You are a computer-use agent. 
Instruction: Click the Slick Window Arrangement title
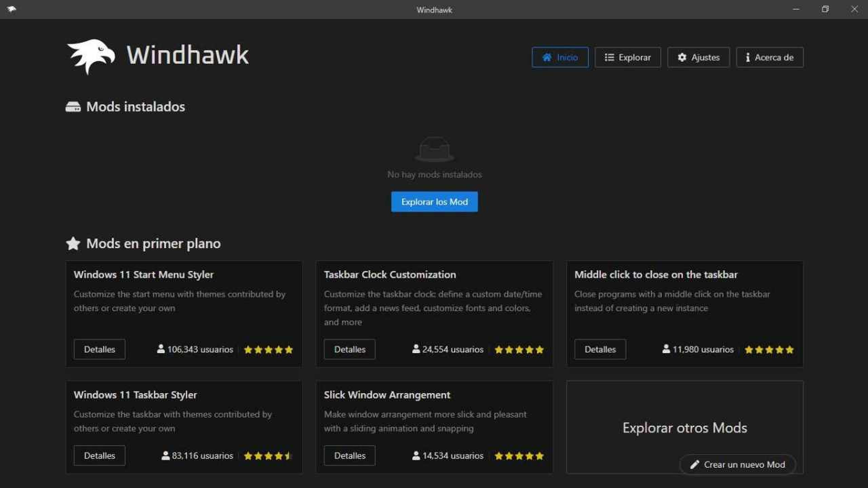click(x=387, y=395)
